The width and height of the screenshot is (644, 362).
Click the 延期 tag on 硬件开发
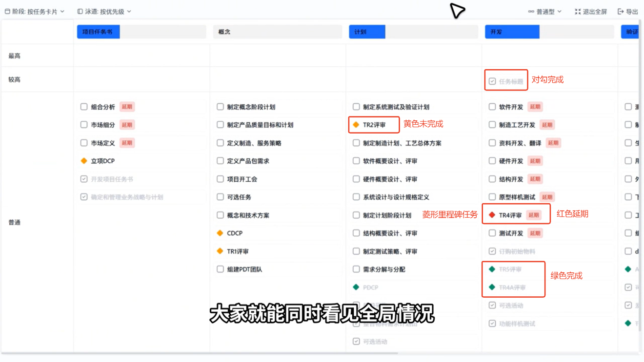tap(535, 161)
